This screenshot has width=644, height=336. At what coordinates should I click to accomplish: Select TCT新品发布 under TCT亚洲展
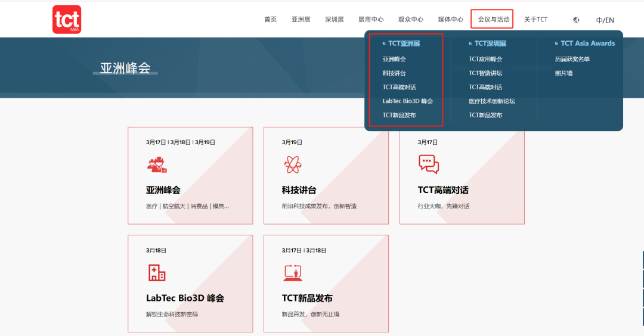click(x=399, y=115)
